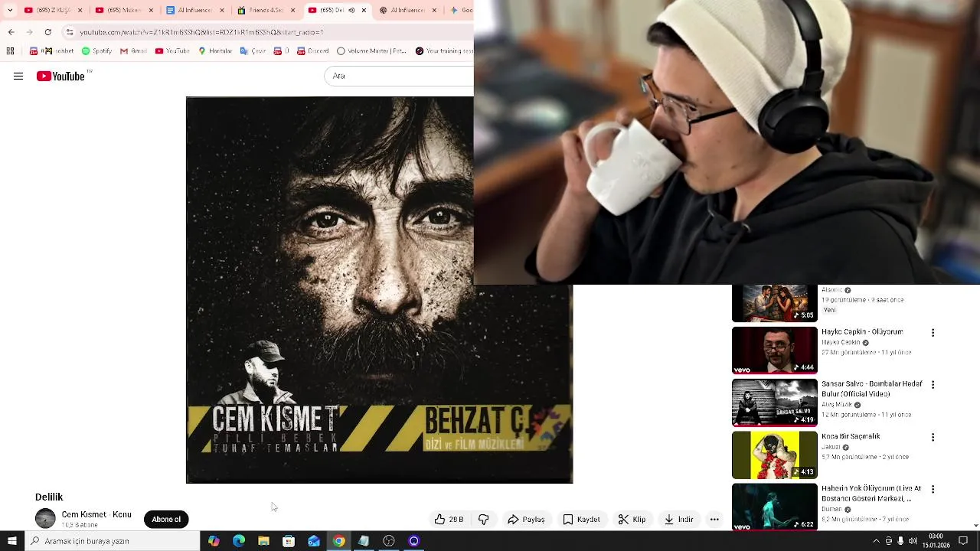
Task: Mute audio icon on Delilik tab
Action: 351,10
